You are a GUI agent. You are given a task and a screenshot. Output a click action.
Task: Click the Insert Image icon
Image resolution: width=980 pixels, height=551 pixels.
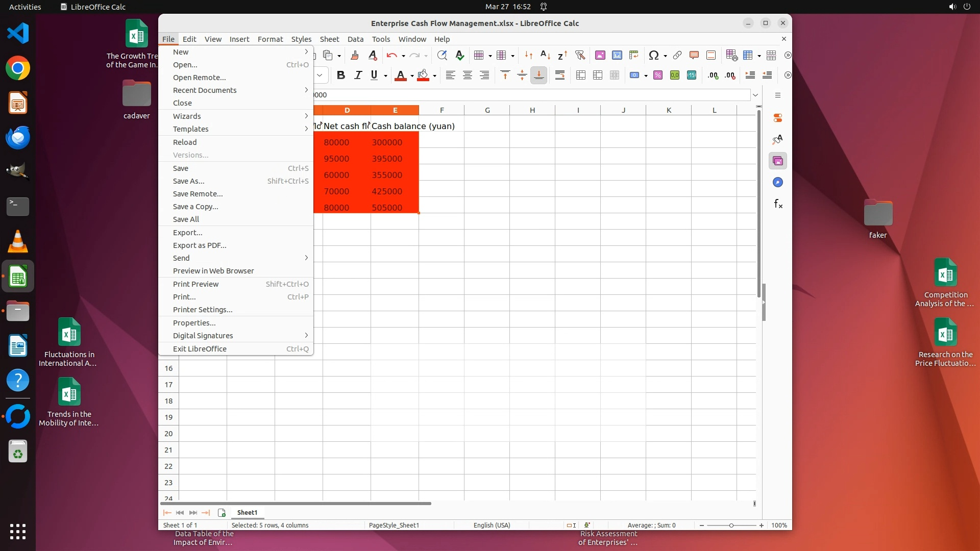pyautogui.click(x=600, y=55)
